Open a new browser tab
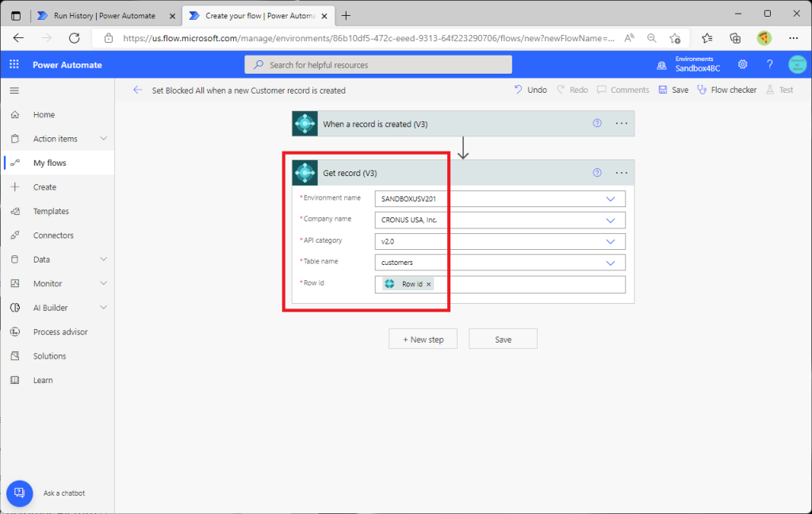The height and width of the screenshot is (514, 812). coord(346,16)
